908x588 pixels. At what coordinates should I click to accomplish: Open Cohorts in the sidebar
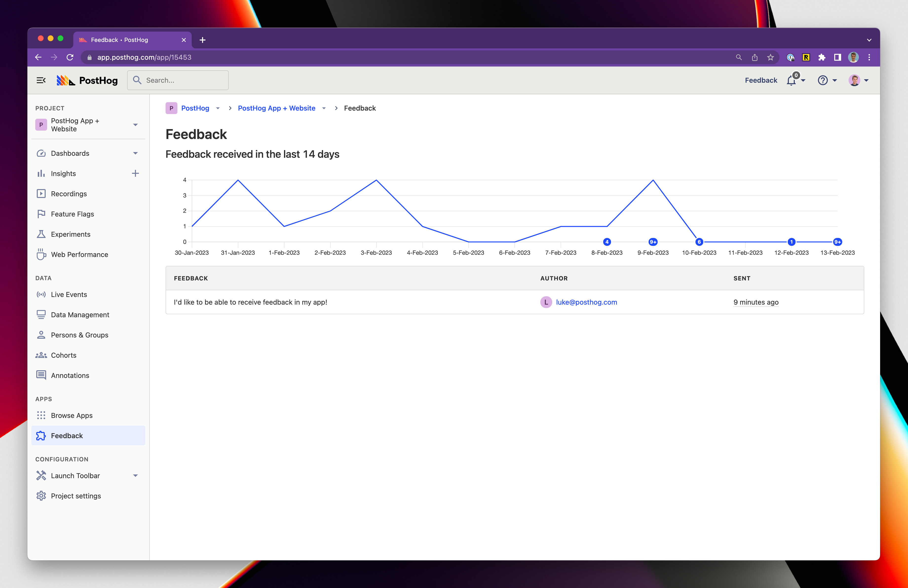coord(63,355)
